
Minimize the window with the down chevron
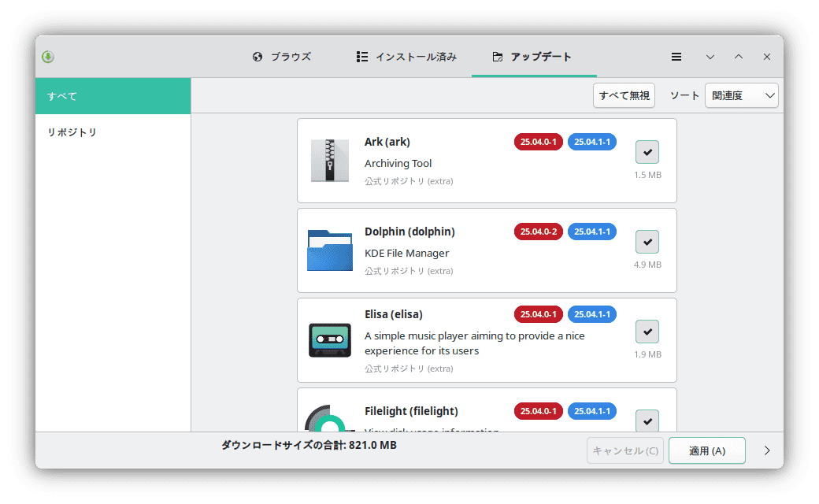pos(710,57)
